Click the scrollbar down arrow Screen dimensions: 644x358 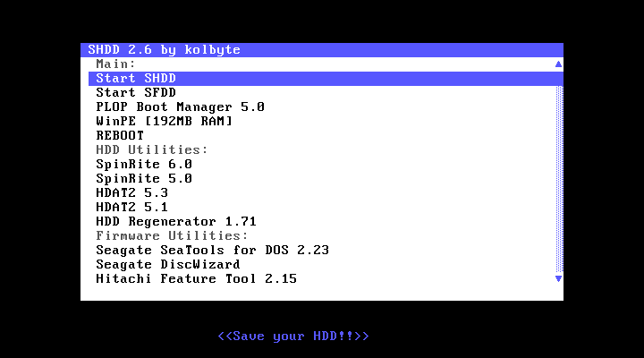pos(558,279)
